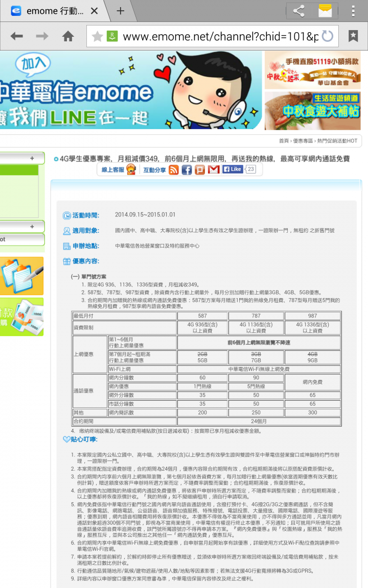Image resolution: width=368 pixels, height=588 pixels.
Task: Open the three-dot overflow menu
Action: tap(353, 11)
